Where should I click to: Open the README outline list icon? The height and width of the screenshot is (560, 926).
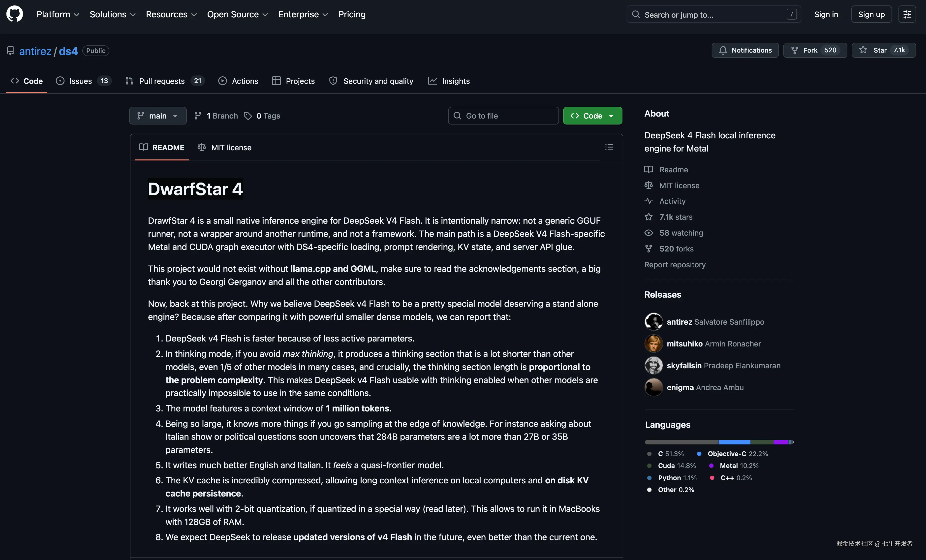point(609,147)
